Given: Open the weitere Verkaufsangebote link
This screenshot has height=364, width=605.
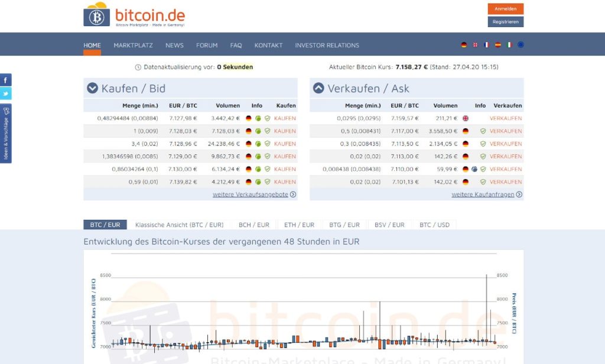Looking at the screenshot, I should (x=251, y=194).
